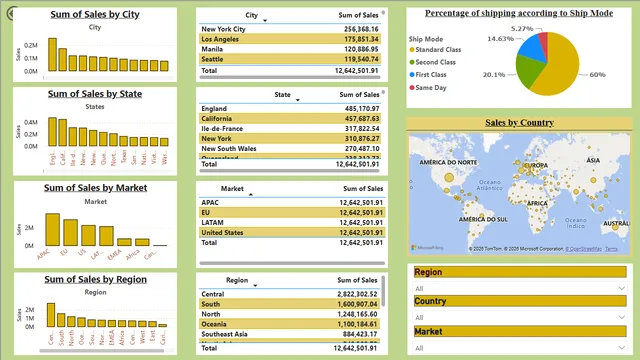Sort by the City column header

point(251,15)
